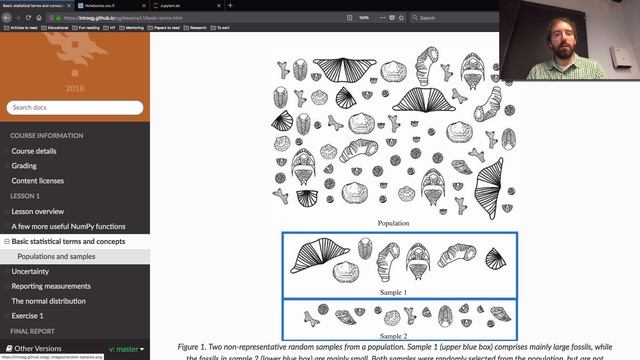Open reader view icon in address bar

pos(349,18)
